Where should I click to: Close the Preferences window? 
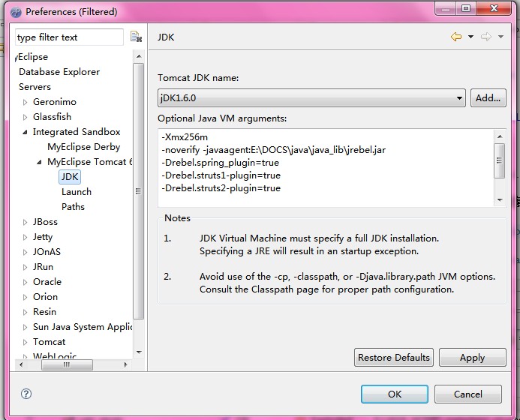(494, 8)
